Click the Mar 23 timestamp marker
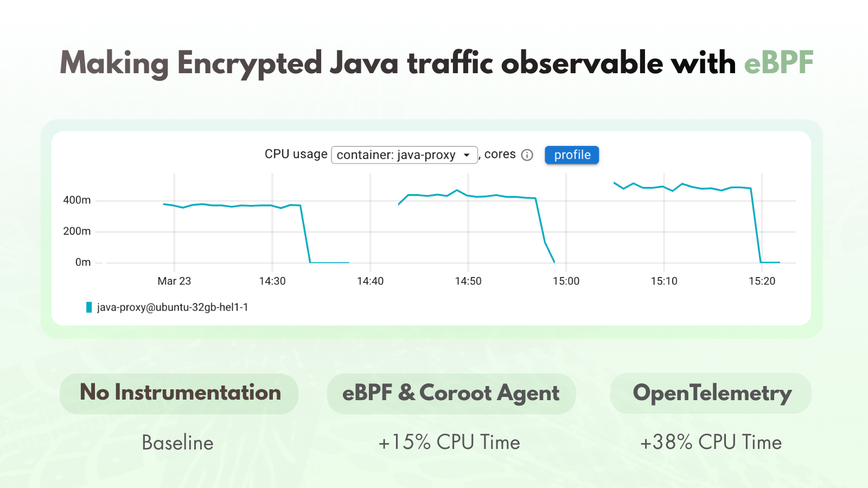Image resolution: width=868 pixels, height=488 pixels. click(x=174, y=281)
